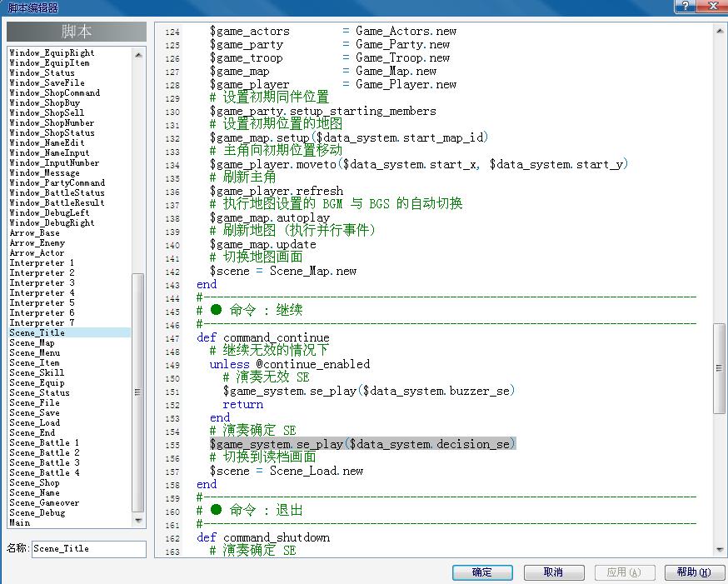Click the script list scroll up arrow
This screenshot has width=728, height=584.
[x=138, y=55]
